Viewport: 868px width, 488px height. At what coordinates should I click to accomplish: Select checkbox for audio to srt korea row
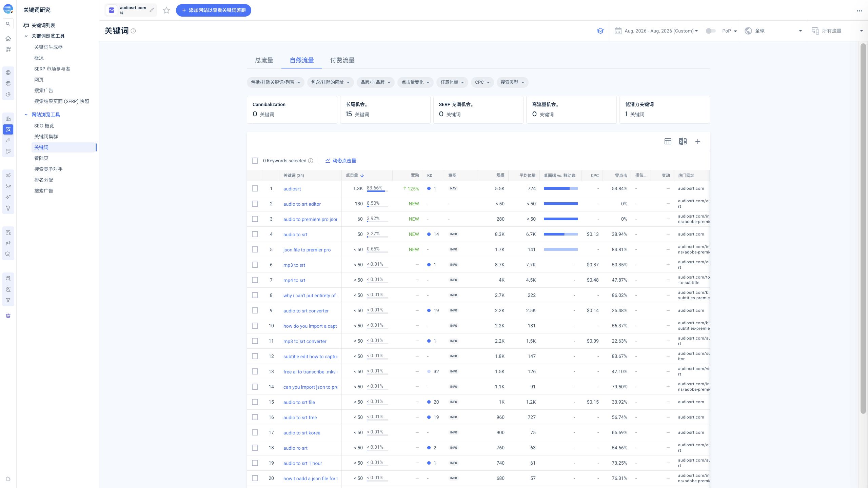(x=255, y=432)
